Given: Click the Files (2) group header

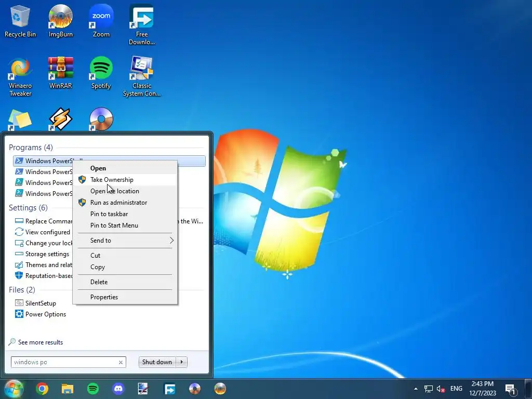Looking at the screenshot, I should tap(22, 290).
